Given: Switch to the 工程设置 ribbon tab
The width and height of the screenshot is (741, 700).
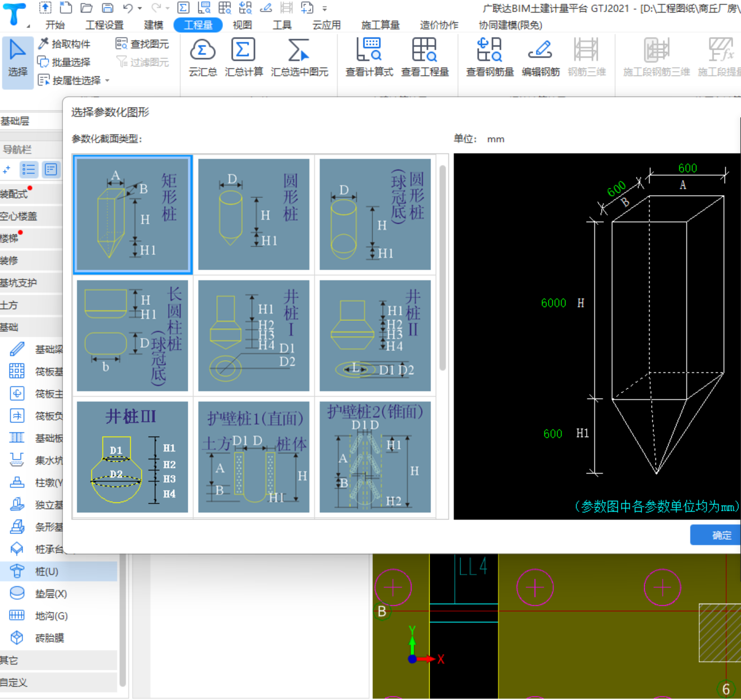Looking at the screenshot, I should (105, 25).
